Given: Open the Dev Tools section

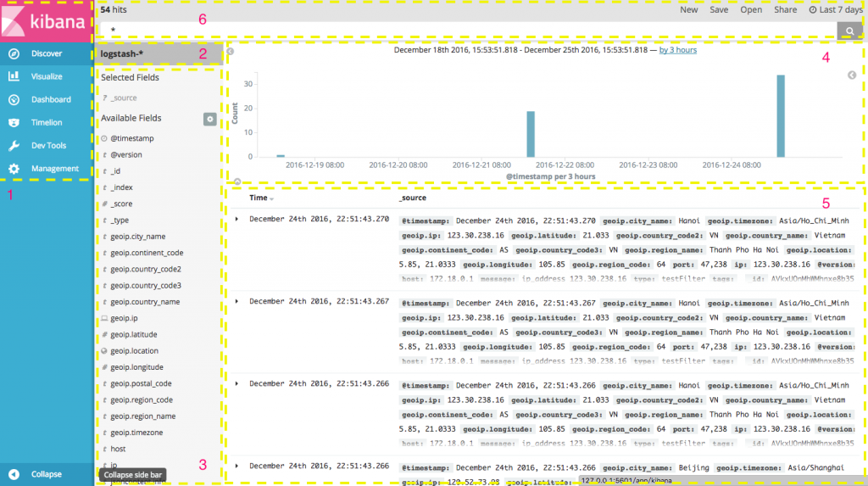Looking at the screenshot, I should (47, 146).
